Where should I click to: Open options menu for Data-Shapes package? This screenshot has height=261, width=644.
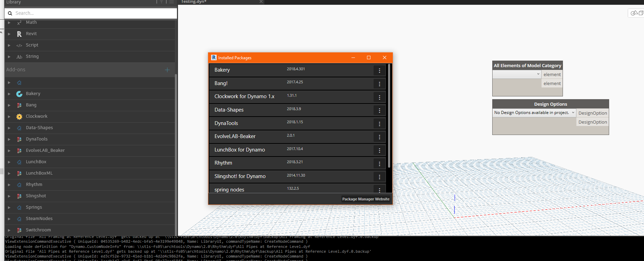(x=379, y=110)
